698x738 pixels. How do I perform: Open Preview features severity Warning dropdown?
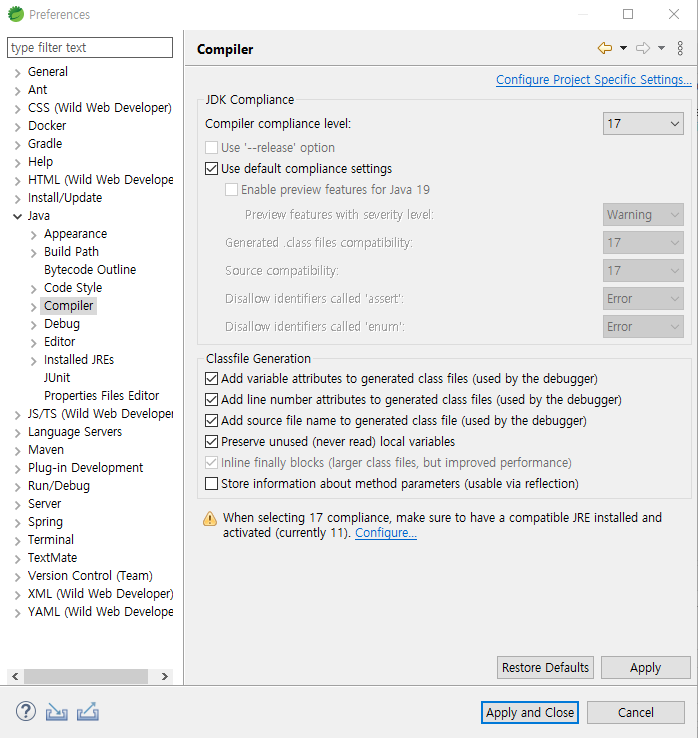(643, 215)
